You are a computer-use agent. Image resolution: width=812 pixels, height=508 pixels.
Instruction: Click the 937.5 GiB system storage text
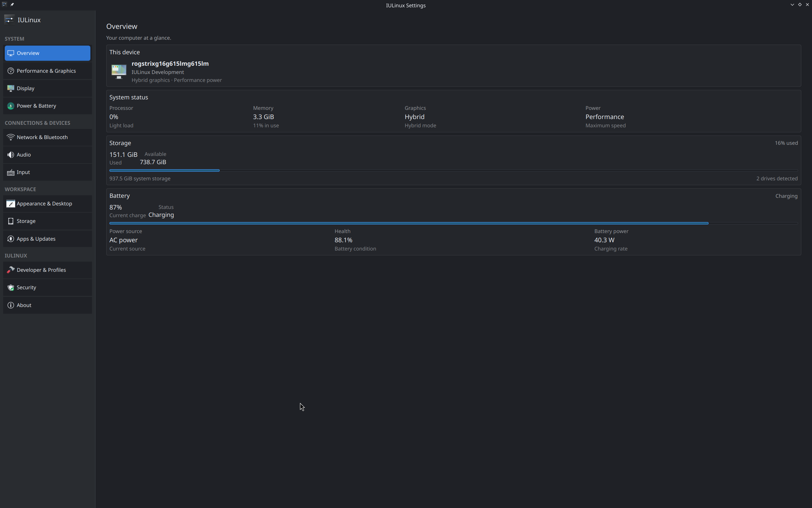tap(140, 178)
